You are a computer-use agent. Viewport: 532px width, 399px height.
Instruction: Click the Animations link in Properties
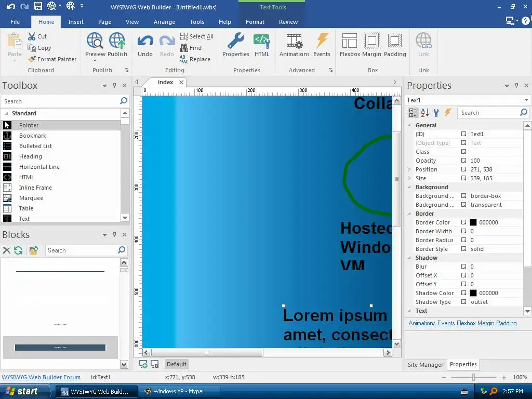tap(422, 323)
